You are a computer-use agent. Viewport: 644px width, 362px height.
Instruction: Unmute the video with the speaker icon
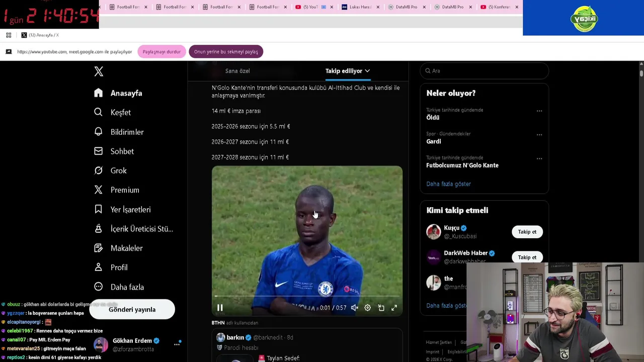point(354,308)
